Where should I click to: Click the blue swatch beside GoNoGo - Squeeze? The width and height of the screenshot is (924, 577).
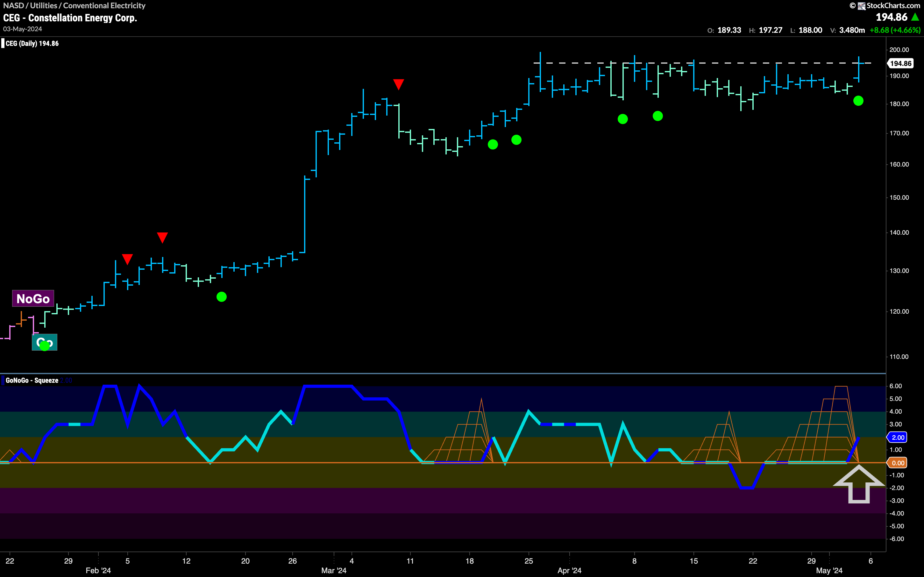click(3, 381)
